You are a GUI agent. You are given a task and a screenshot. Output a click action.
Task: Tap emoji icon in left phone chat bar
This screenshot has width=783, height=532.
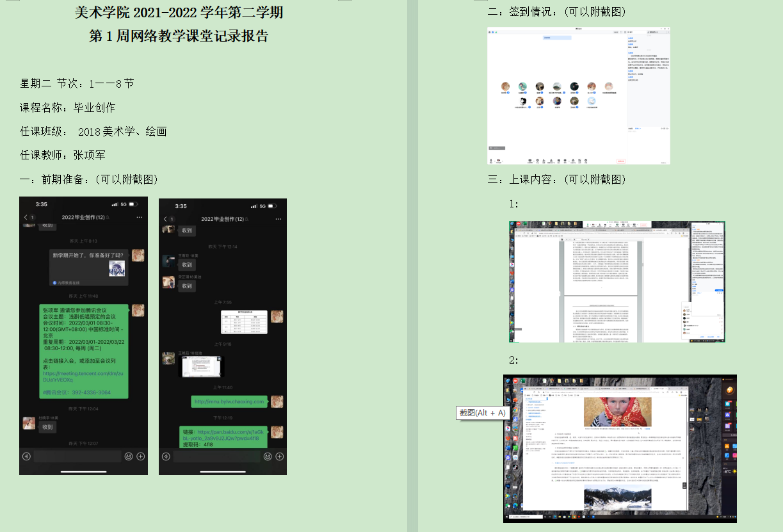point(129,456)
